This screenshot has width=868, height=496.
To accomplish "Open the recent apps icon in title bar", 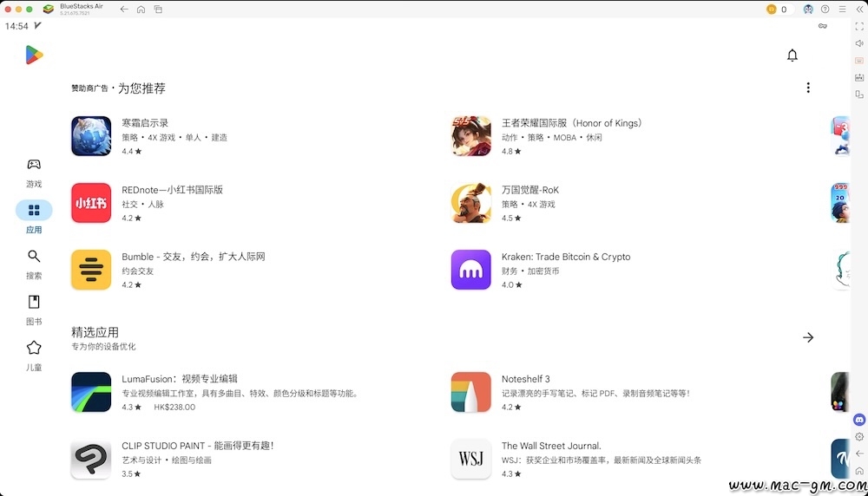I will tap(158, 10).
